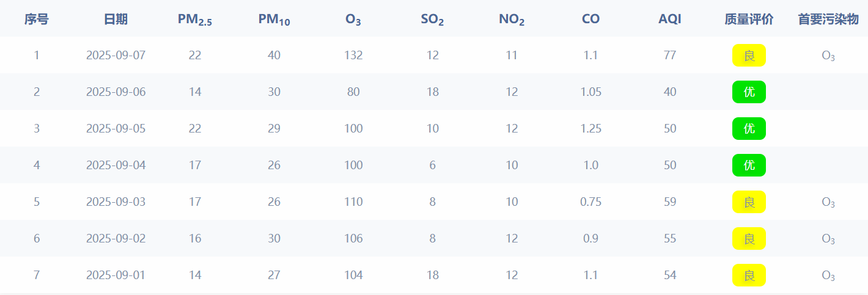Click the 首要污染物 column header
The image size is (868, 295).
coord(828,20)
